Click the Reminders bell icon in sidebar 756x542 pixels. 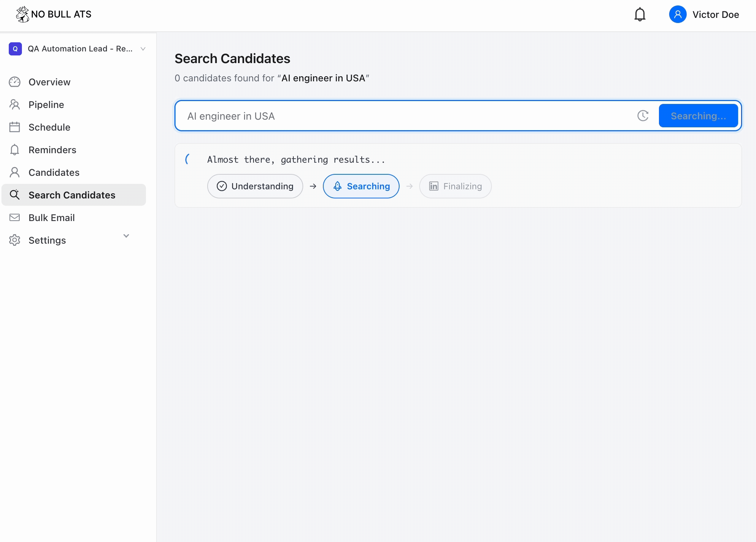tap(15, 150)
